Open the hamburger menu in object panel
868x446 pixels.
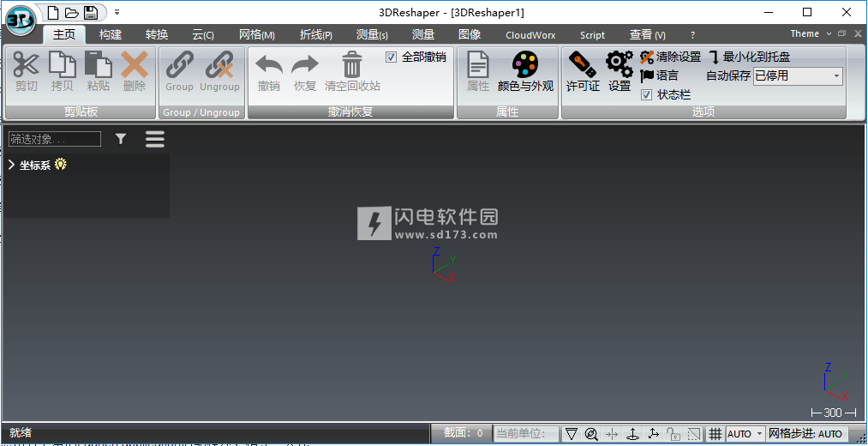coord(155,139)
